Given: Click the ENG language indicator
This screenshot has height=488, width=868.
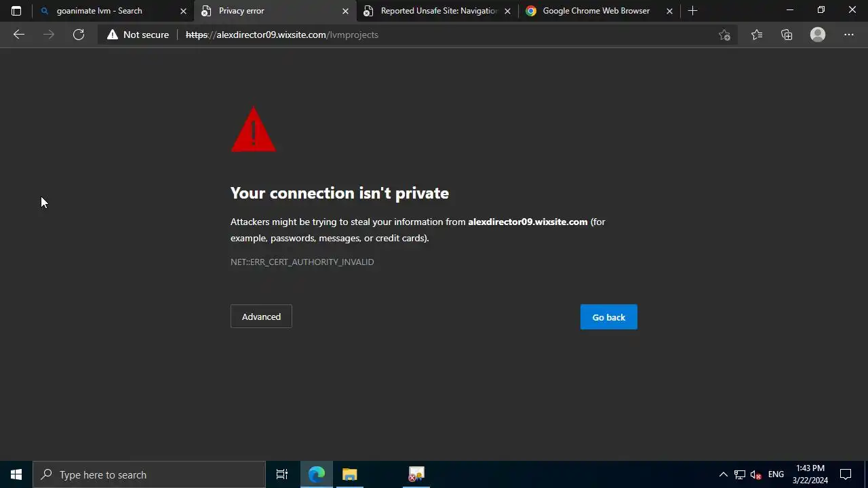Looking at the screenshot, I should coord(776,474).
